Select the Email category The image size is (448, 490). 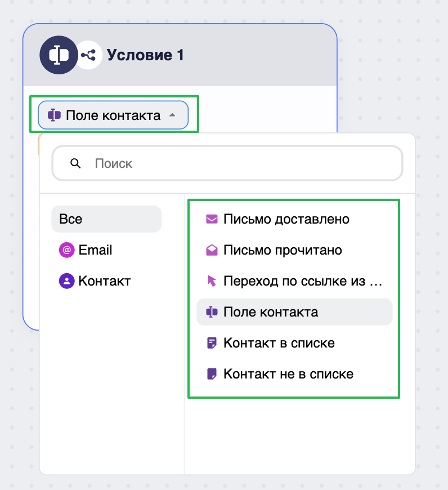(106, 250)
